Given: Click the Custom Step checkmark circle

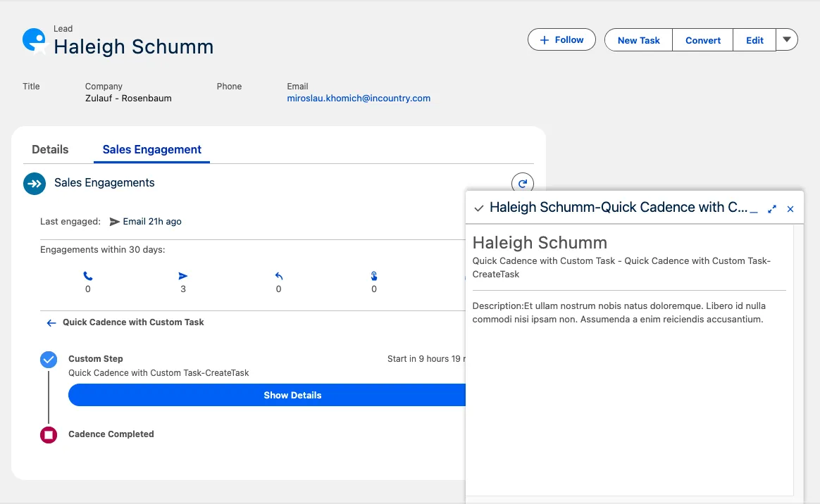Looking at the screenshot, I should [x=49, y=360].
